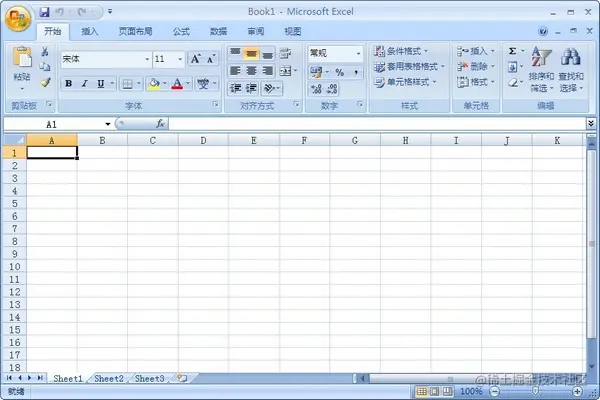
Task: Toggle Underline formatting
Action: coord(101,83)
